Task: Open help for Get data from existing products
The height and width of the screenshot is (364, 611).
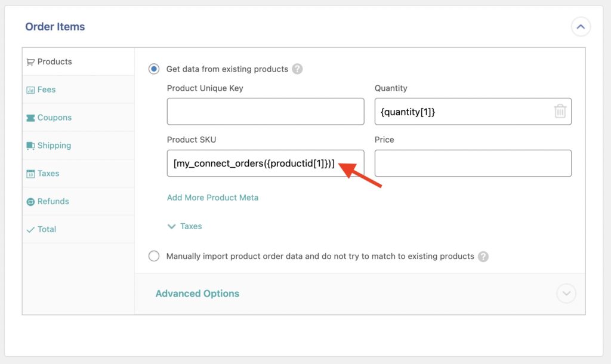Action: tap(298, 69)
